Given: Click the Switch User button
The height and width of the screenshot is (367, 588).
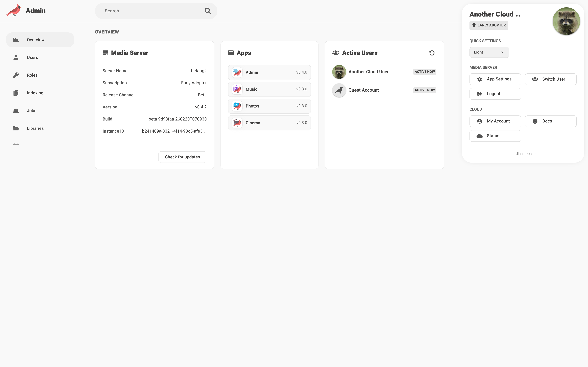Looking at the screenshot, I should [x=550, y=79].
